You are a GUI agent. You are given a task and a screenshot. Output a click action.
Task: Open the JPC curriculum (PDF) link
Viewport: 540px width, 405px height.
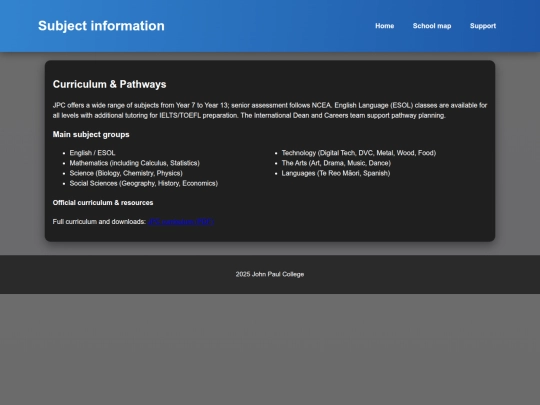pos(181,222)
